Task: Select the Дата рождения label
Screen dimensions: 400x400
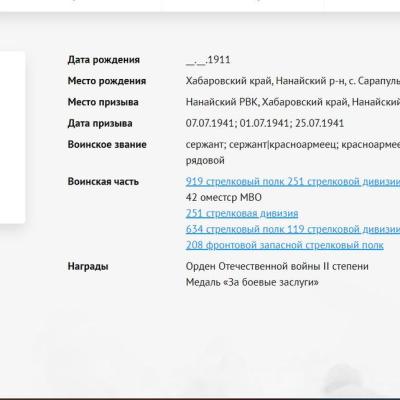Action: 104,60
